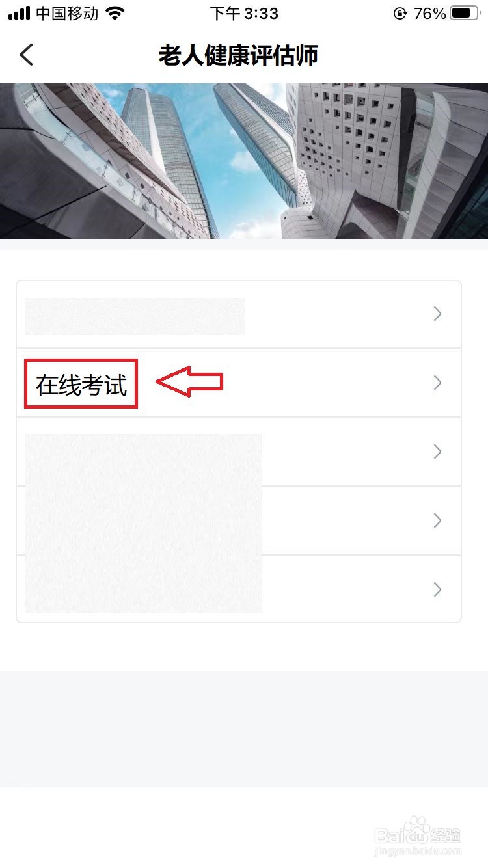Viewport: 488px width, 868px height.
Task: Expand the chevron on third list row
Action: pyautogui.click(x=437, y=452)
